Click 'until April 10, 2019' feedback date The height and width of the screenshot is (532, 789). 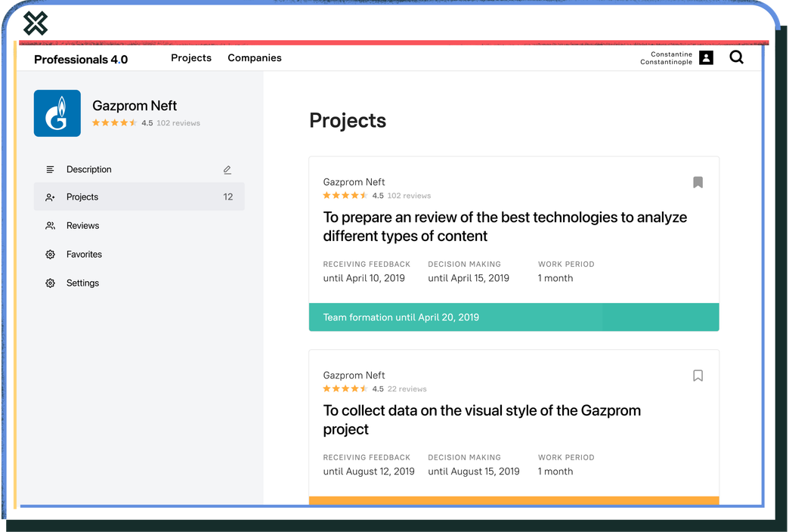[364, 278]
